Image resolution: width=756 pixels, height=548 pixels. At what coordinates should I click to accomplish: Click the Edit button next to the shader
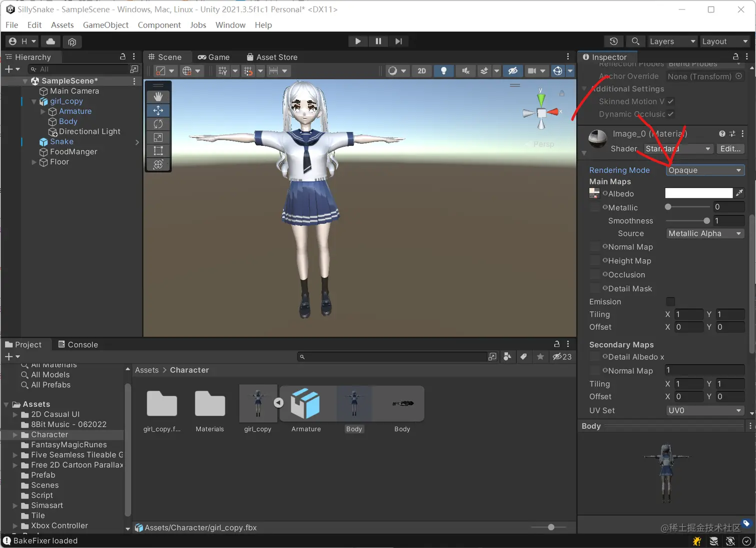pos(730,148)
